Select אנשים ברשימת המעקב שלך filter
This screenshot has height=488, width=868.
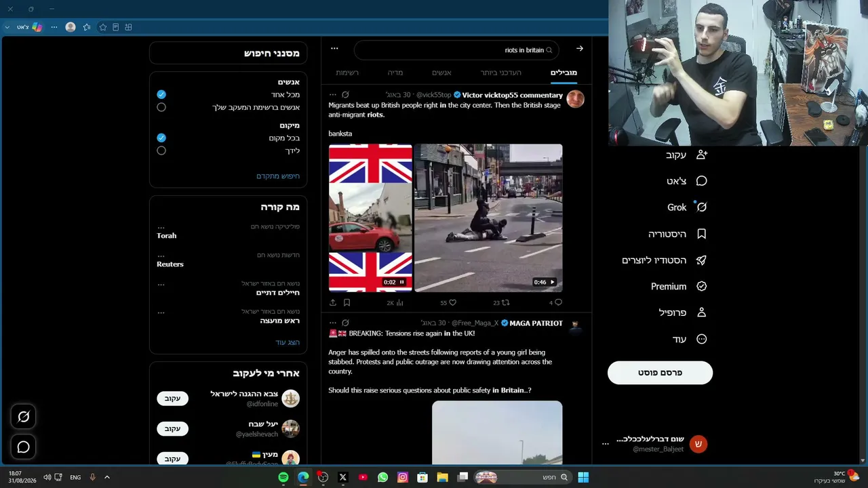161,107
